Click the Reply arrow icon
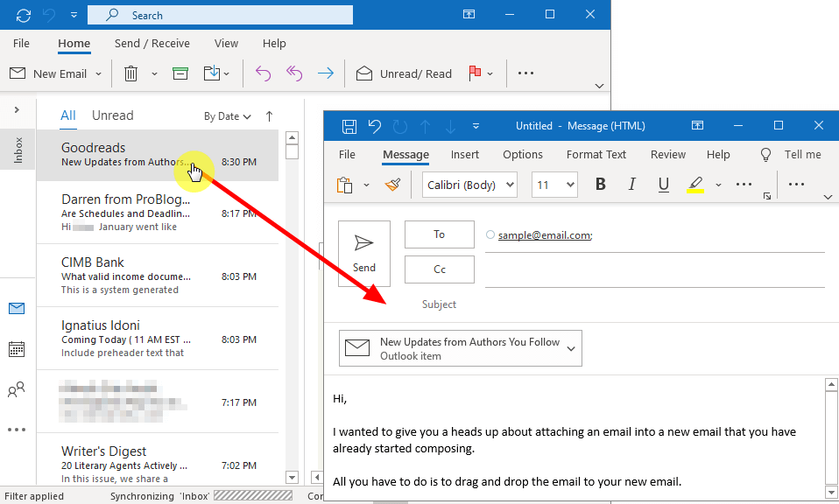The width and height of the screenshot is (839, 504). click(x=263, y=73)
